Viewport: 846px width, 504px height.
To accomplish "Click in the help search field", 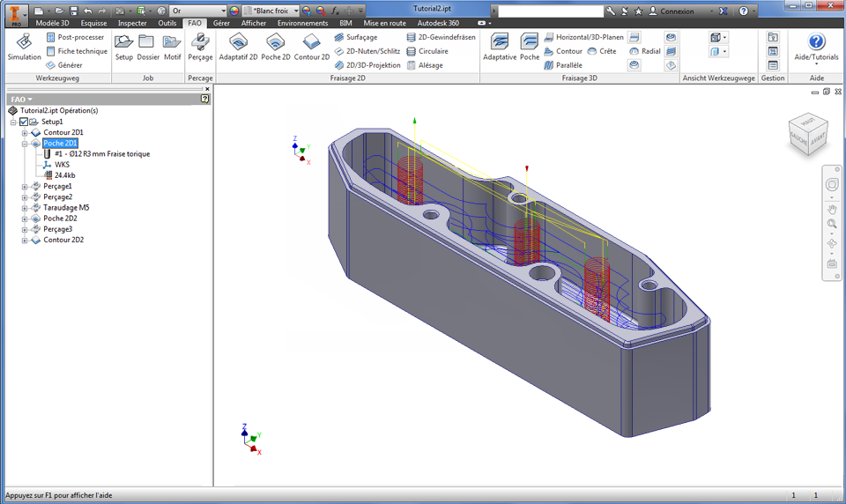I will coord(550,11).
